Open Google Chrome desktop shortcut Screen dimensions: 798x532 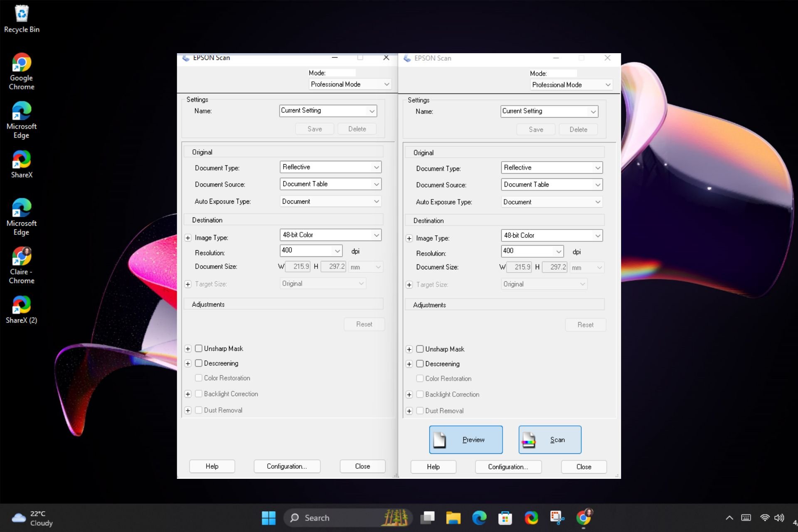click(x=22, y=71)
